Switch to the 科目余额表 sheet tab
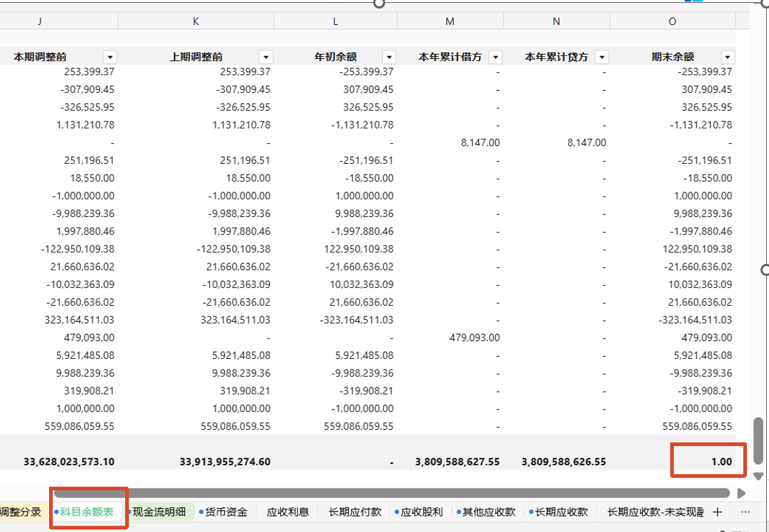 (x=87, y=512)
